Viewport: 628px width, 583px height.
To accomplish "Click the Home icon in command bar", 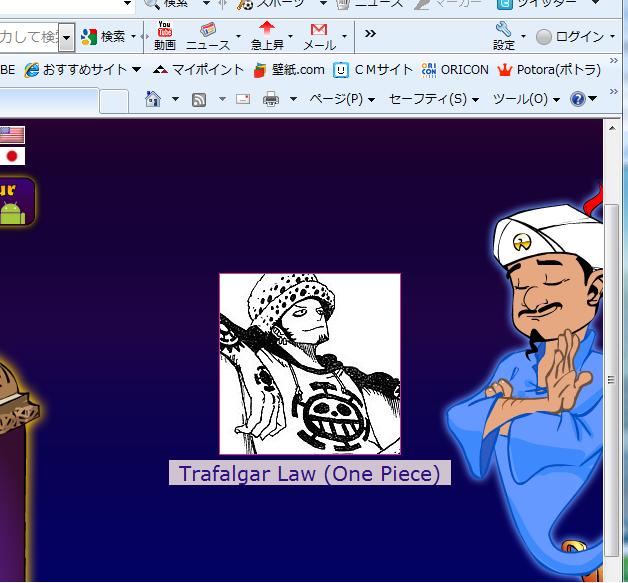I will coord(153,99).
